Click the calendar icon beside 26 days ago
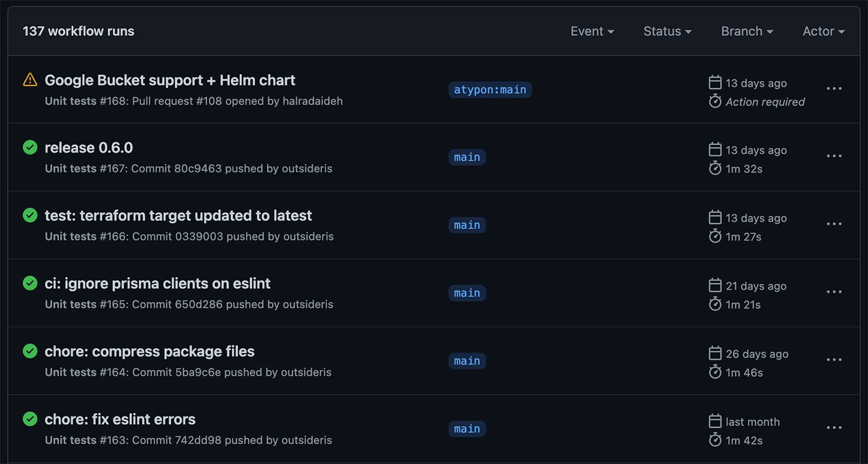The image size is (868, 464). (715, 353)
